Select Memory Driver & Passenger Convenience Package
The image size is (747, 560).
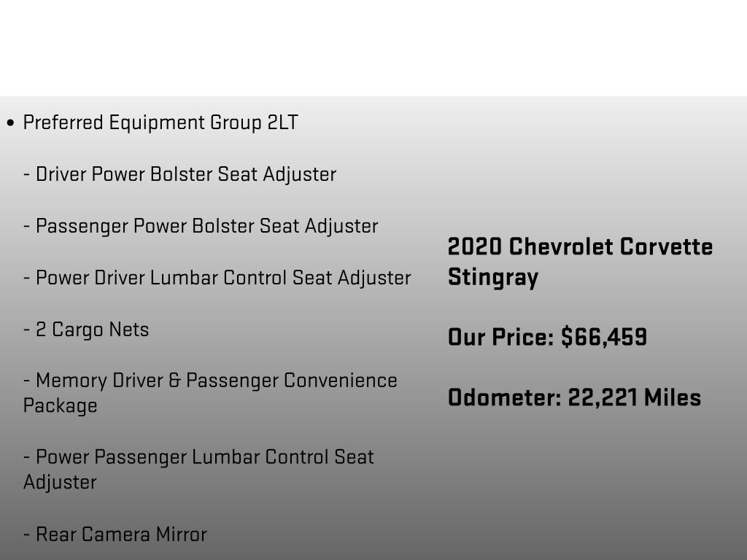210,393
